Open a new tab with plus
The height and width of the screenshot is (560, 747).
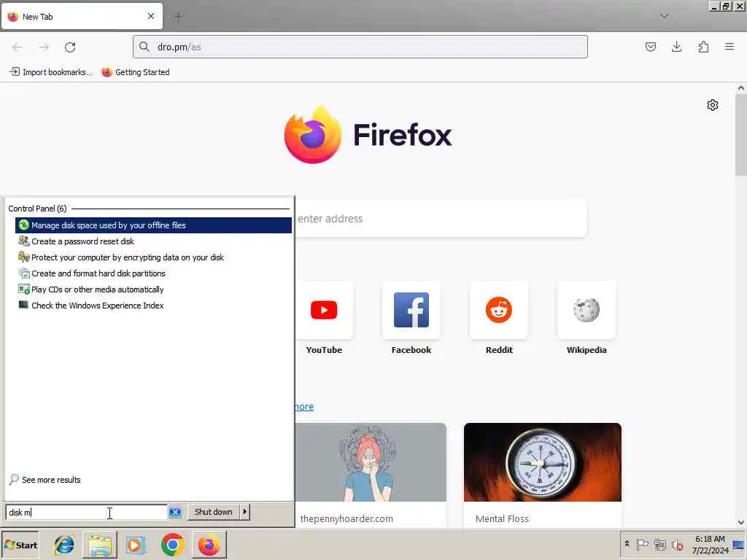(x=178, y=17)
